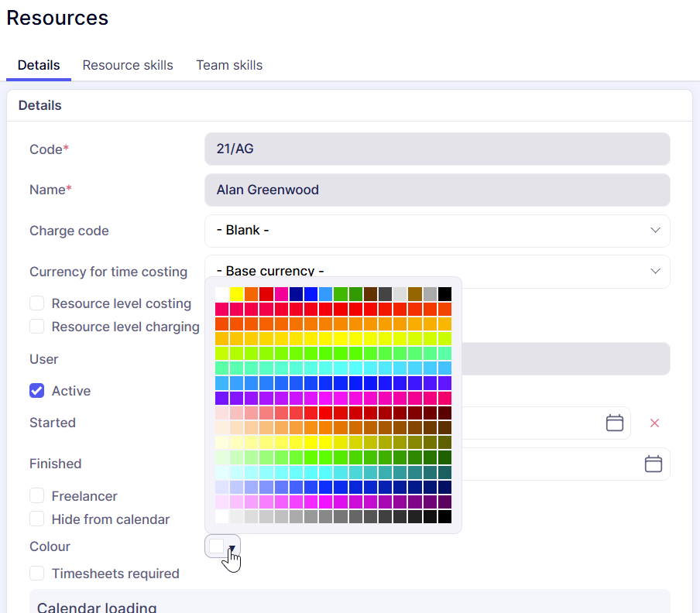Open the Finished date calendar picker
700x613 pixels.
click(x=653, y=464)
